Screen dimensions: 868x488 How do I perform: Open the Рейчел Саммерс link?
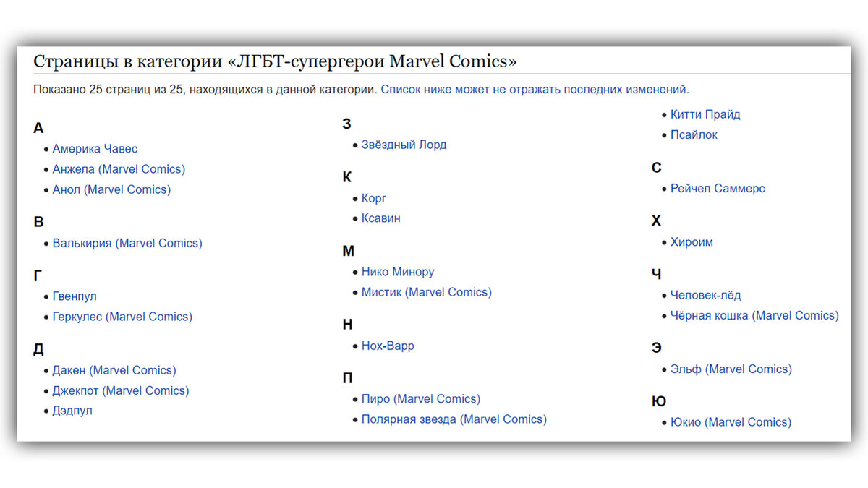pyautogui.click(x=718, y=188)
